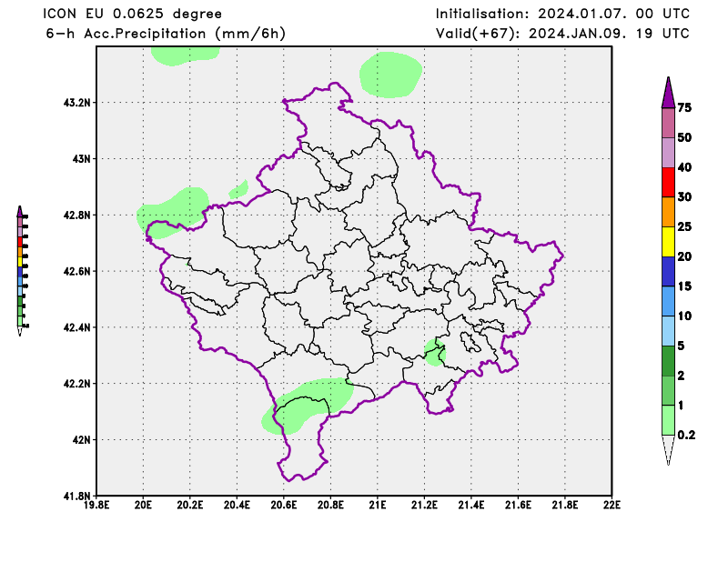Click the legend value label 40
The width and height of the screenshot is (728, 562).
(x=684, y=167)
